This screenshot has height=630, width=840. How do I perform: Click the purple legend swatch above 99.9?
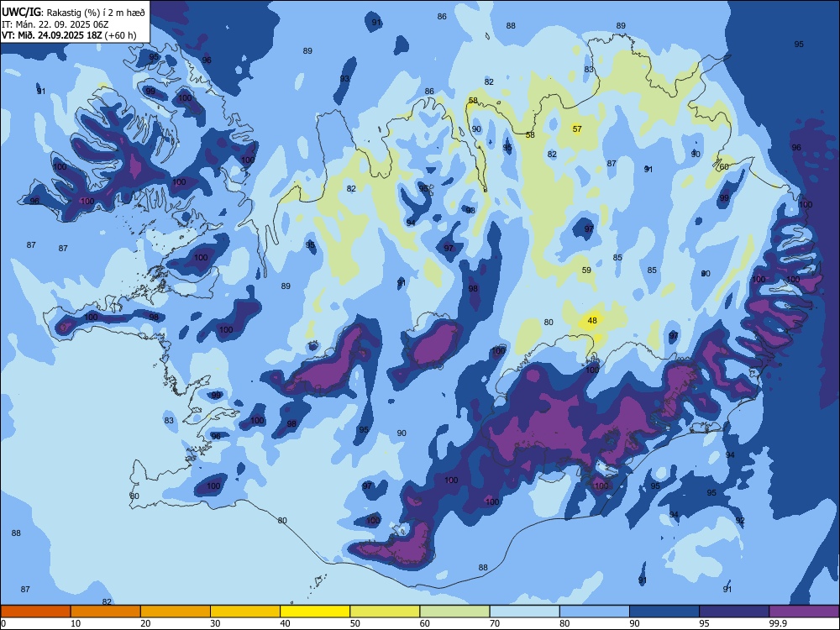(804, 612)
